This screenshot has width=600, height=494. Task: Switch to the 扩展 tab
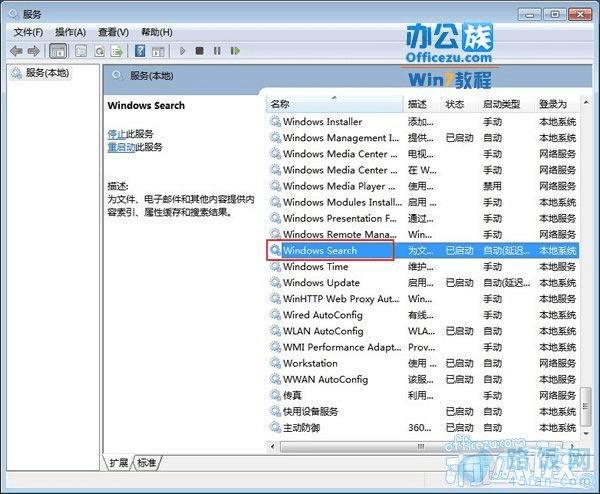(x=119, y=463)
